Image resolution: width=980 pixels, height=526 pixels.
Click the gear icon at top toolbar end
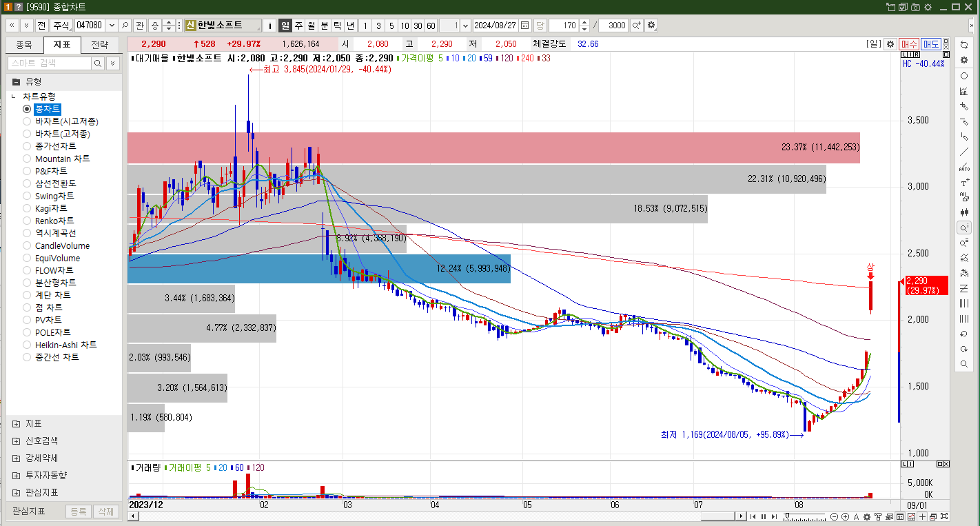pyautogui.click(x=651, y=25)
